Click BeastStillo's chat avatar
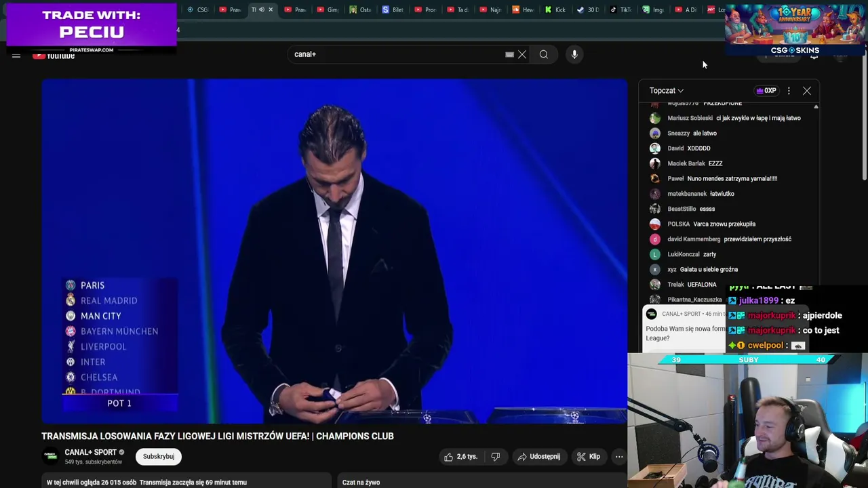Screen dimensions: 868x488 pos(654,209)
